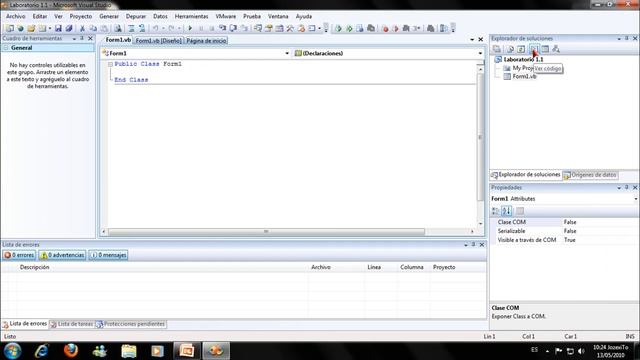Sort error list by Proyecto column

tap(457, 267)
